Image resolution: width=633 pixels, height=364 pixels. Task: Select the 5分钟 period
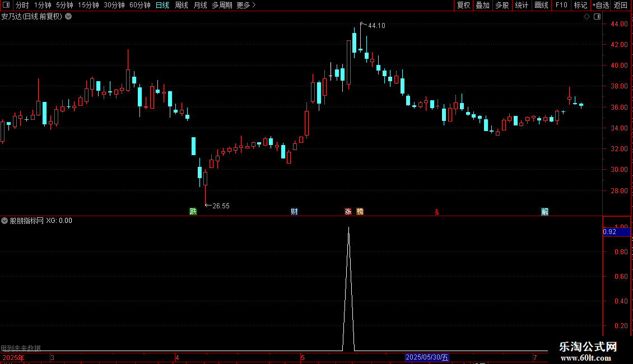coord(64,5)
